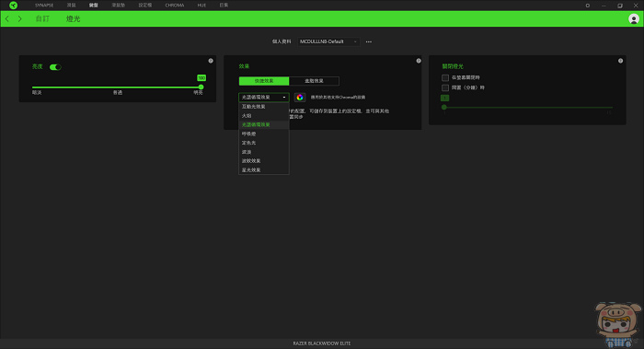Click the Chroma color wheel icon
Screen dimensions: 644x349
click(300, 98)
